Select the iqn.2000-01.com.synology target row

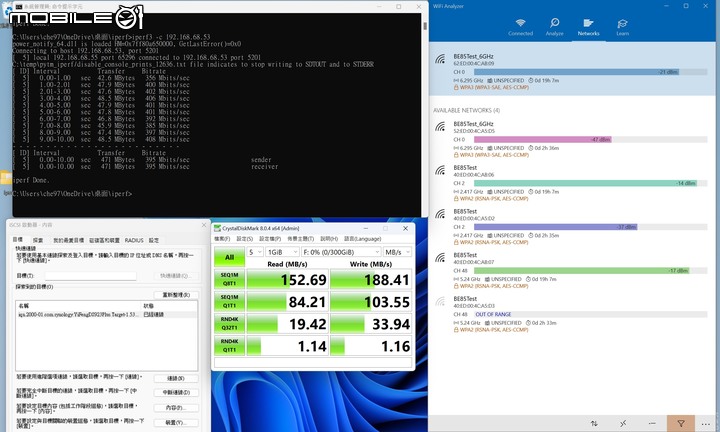107,314
